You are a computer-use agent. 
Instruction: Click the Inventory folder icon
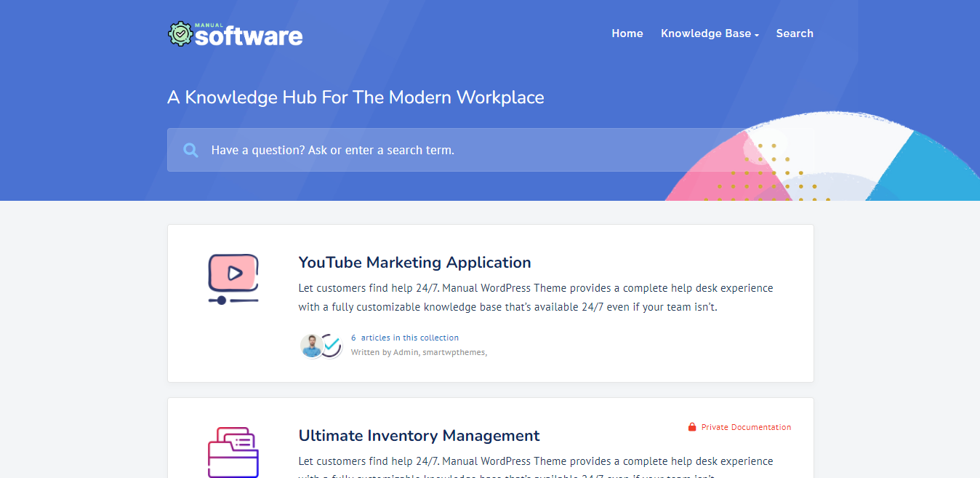click(233, 452)
